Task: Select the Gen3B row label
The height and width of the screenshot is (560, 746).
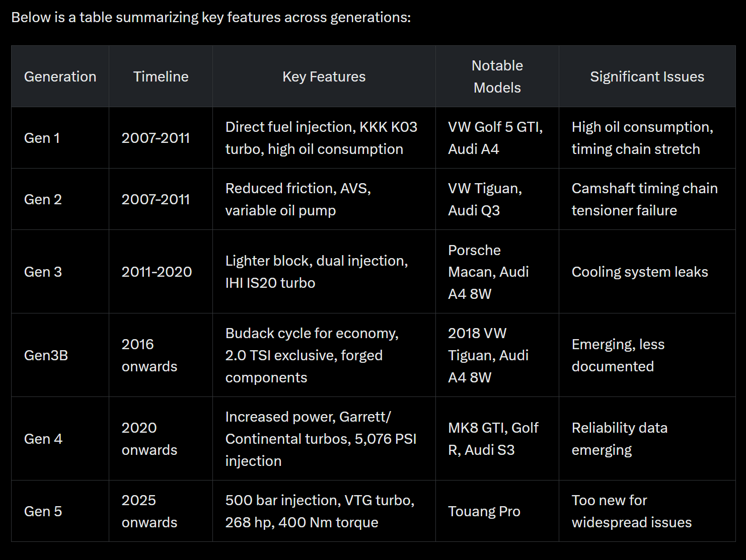Action: (46, 355)
